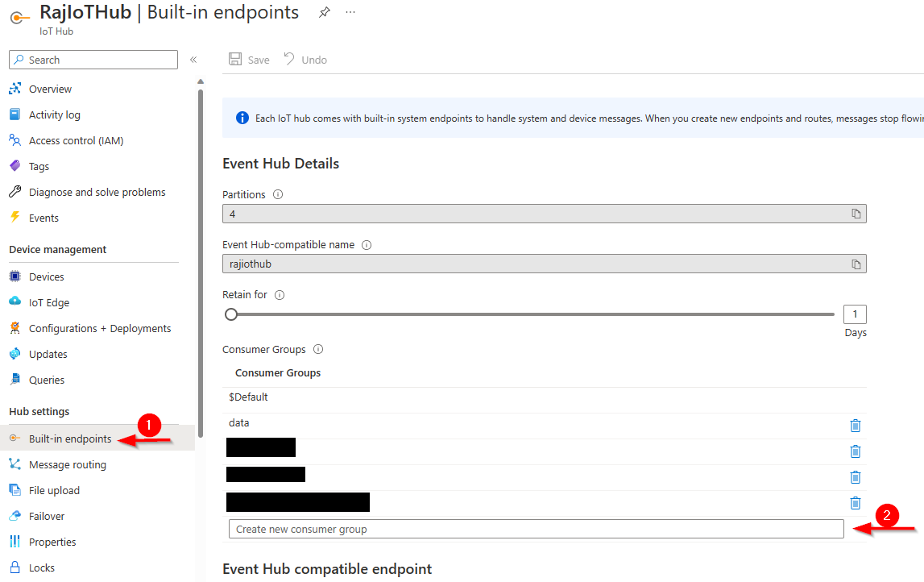Image resolution: width=924 pixels, height=582 pixels.
Task: Click the Create new consumer group field
Action: click(536, 529)
